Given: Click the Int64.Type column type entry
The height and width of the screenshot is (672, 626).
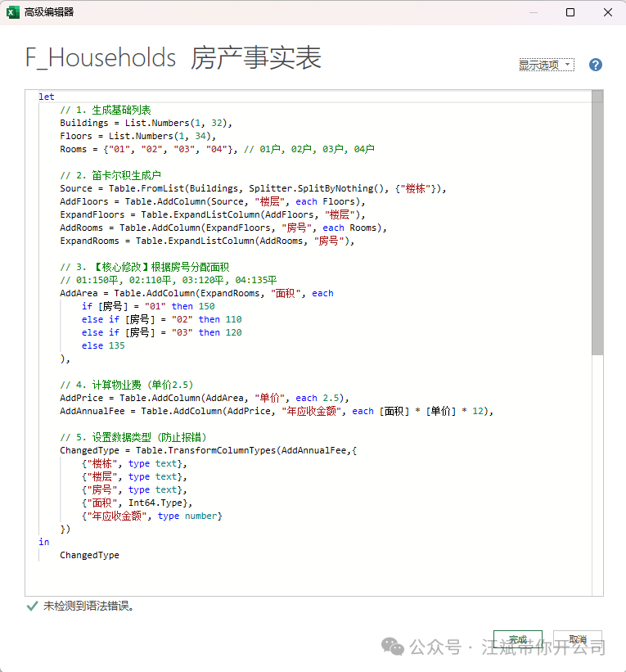Looking at the screenshot, I should [159, 503].
